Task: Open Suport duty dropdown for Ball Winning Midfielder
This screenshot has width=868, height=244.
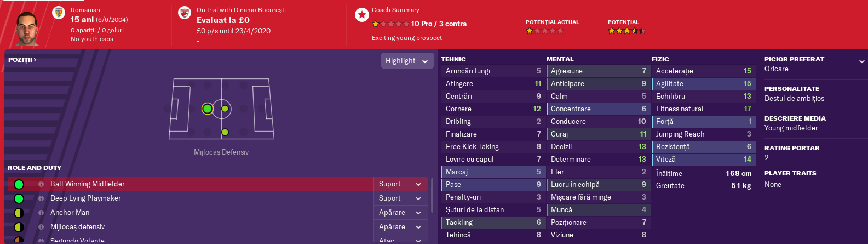Action: point(400,184)
